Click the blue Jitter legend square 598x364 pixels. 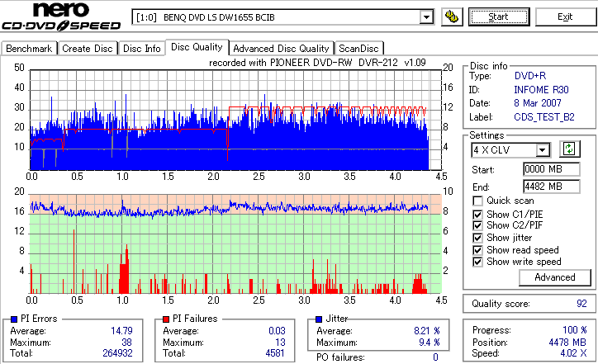(319, 319)
